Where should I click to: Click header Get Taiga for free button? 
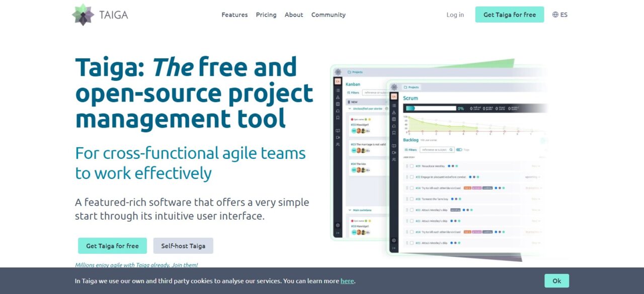point(510,15)
